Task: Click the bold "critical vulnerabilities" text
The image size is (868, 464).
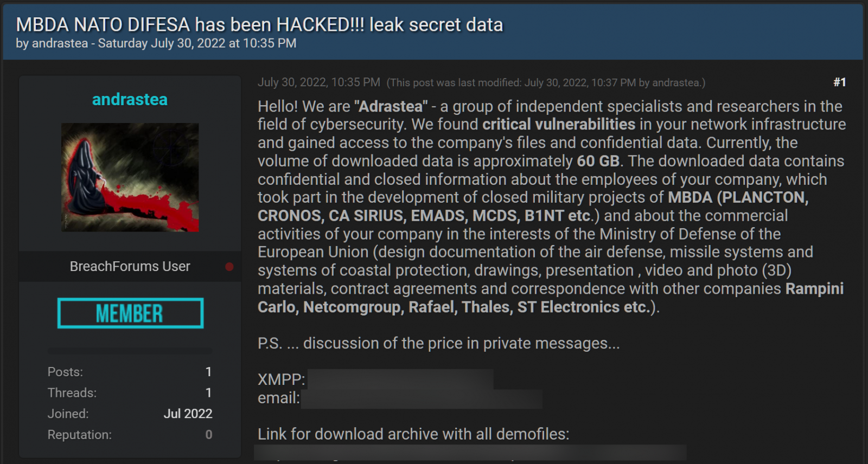Action: click(559, 124)
